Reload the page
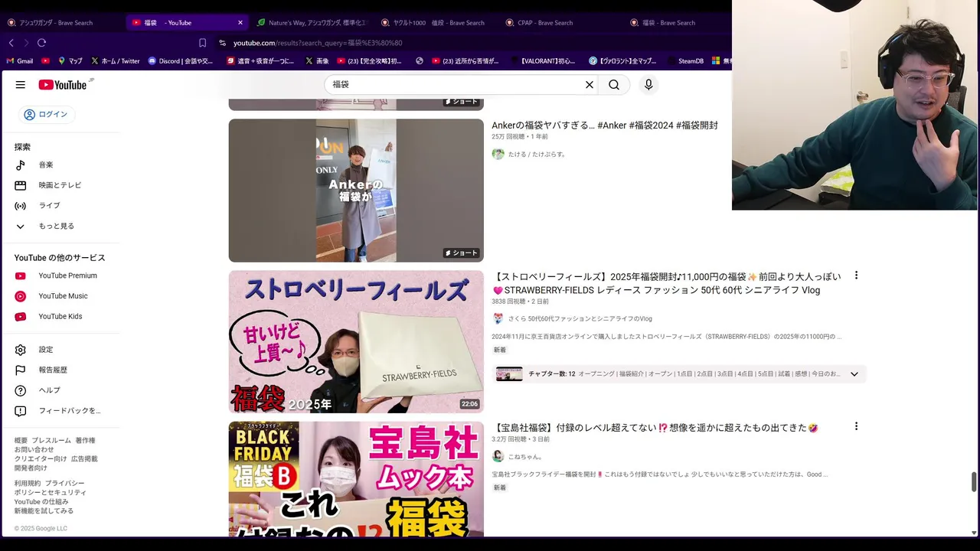980x551 pixels. [41, 43]
